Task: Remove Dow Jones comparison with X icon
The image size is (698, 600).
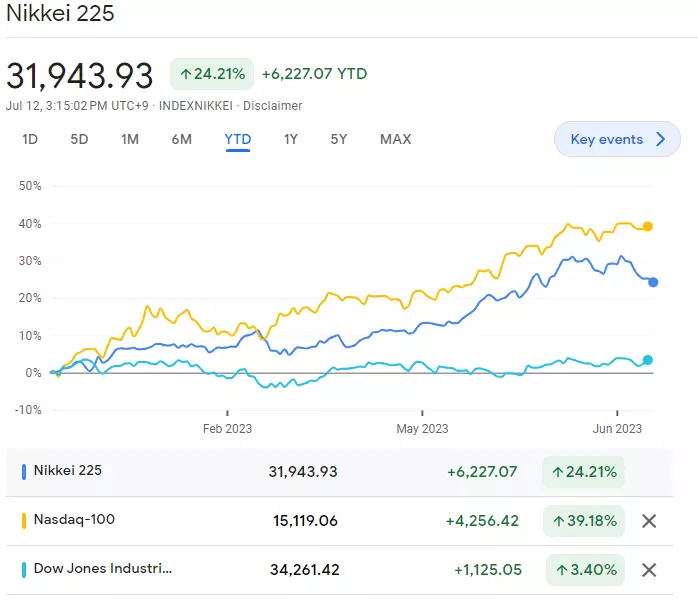Action: (x=649, y=570)
